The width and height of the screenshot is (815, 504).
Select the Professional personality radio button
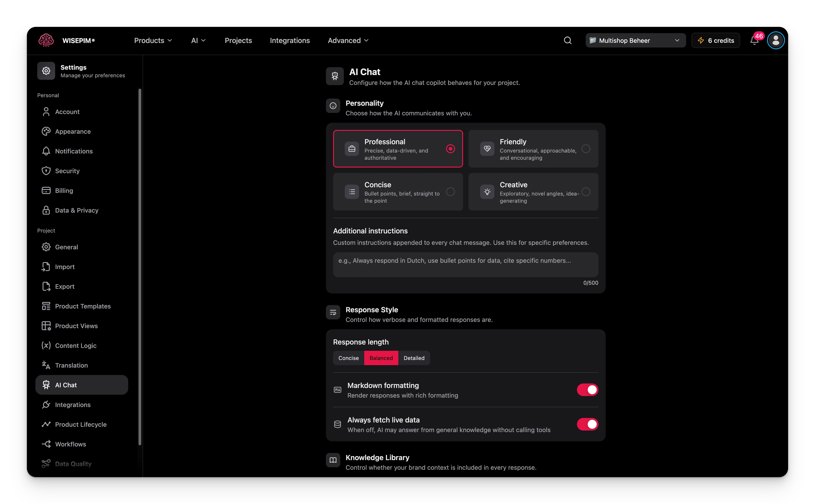(x=450, y=149)
